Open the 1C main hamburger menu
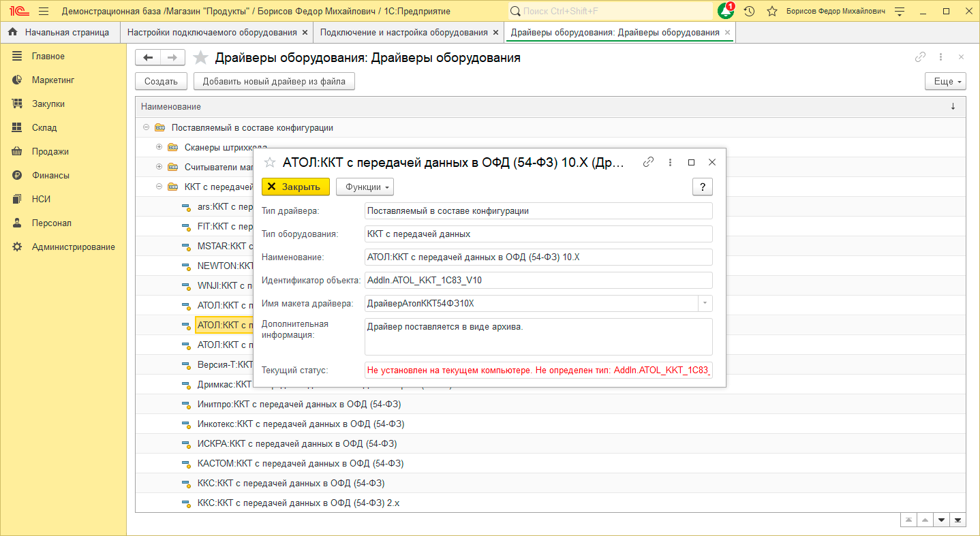Viewport: 980px width, 536px height. coord(44,12)
